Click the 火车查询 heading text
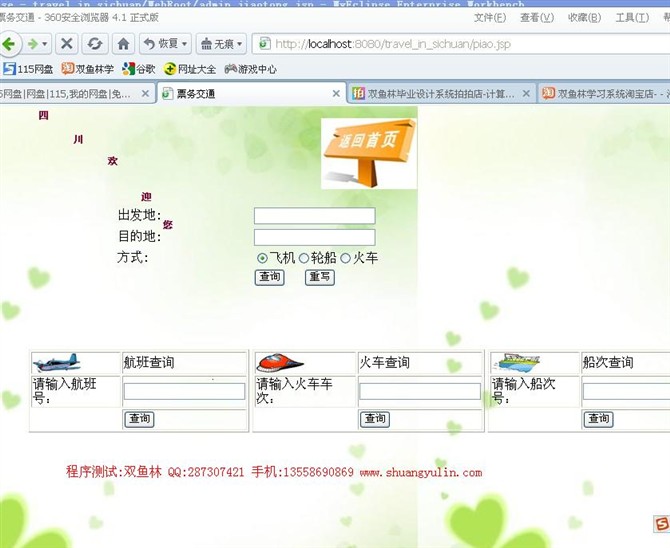The height and width of the screenshot is (548, 670). tap(385, 362)
